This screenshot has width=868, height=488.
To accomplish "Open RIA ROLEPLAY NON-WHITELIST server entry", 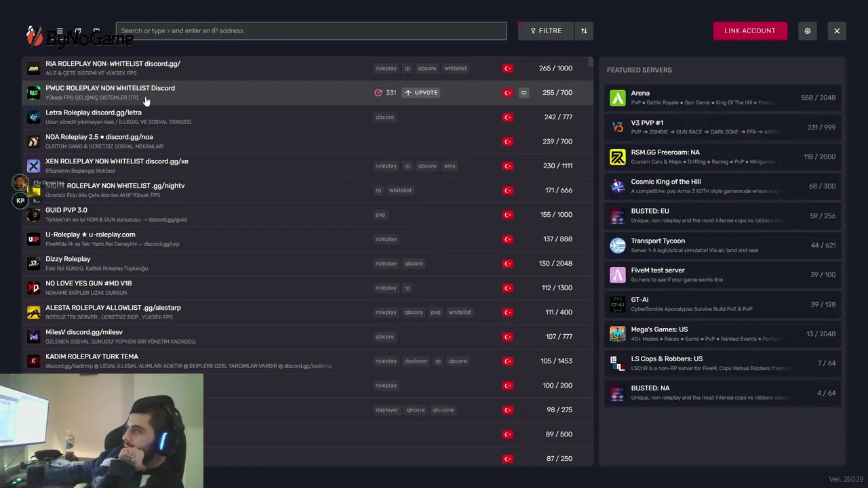I will coord(307,68).
